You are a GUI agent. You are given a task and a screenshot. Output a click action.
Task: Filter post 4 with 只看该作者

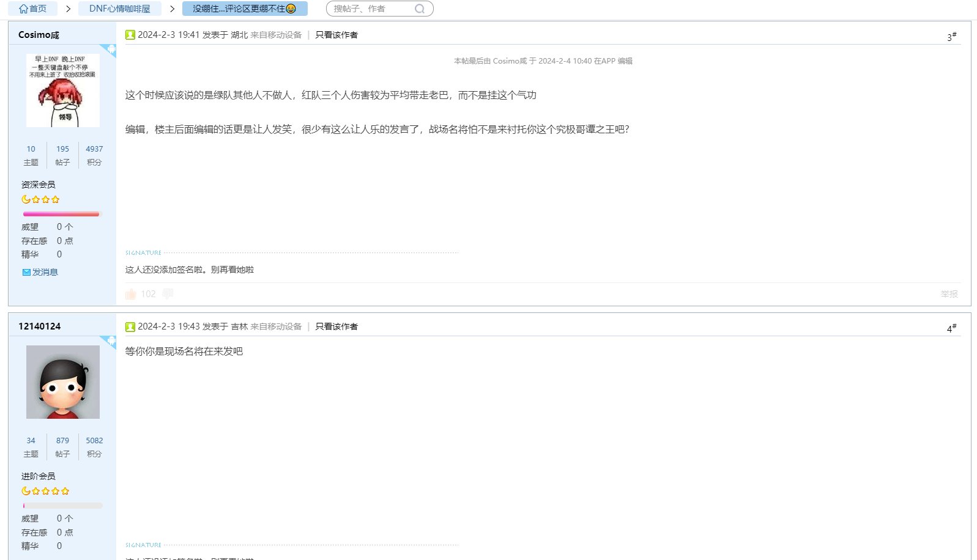[336, 326]
